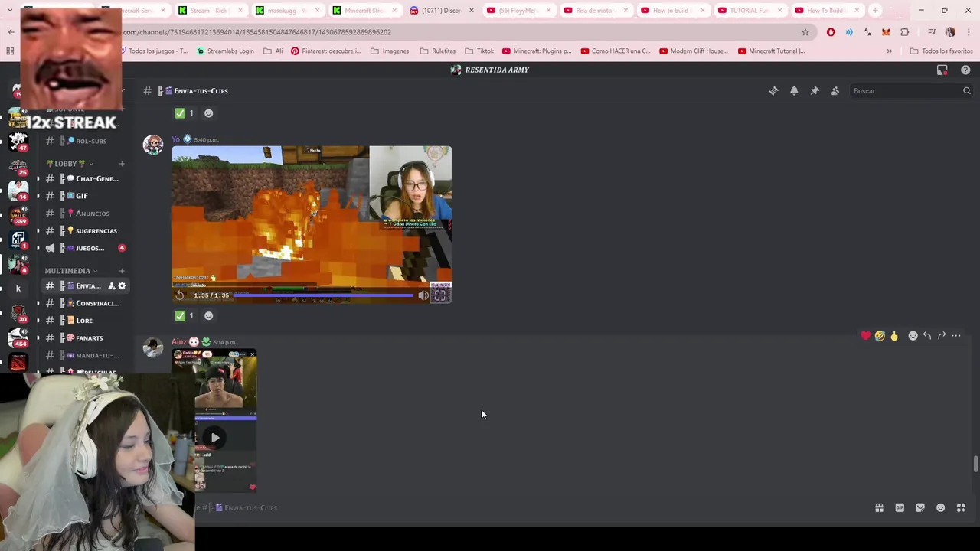Open the Sugerencias channel
The image size is (980, 551).
[x=84, y=230]
